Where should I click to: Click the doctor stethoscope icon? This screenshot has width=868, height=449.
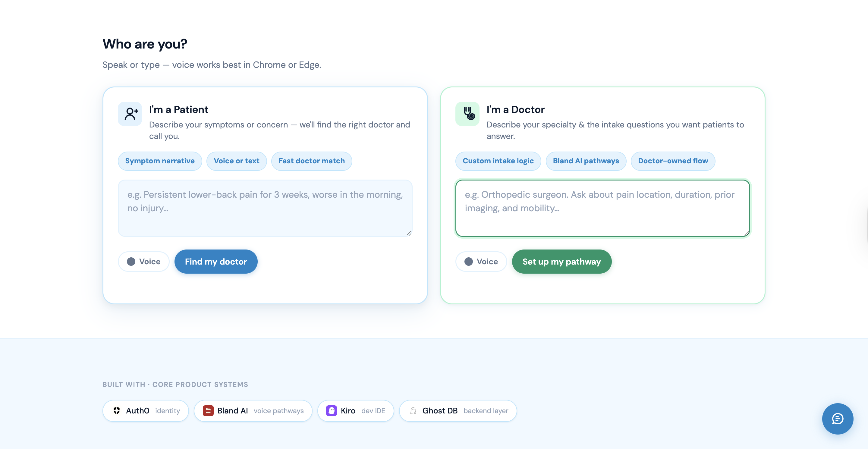467,114
